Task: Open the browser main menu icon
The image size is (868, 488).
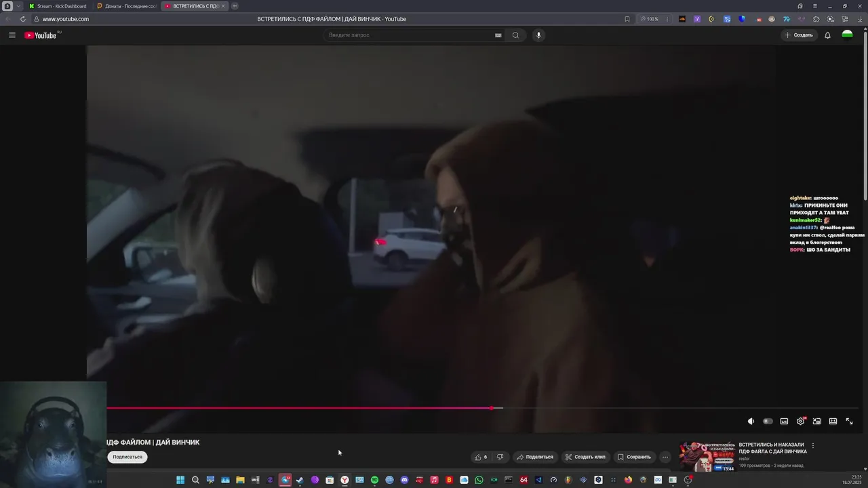Action: [815, 6]
